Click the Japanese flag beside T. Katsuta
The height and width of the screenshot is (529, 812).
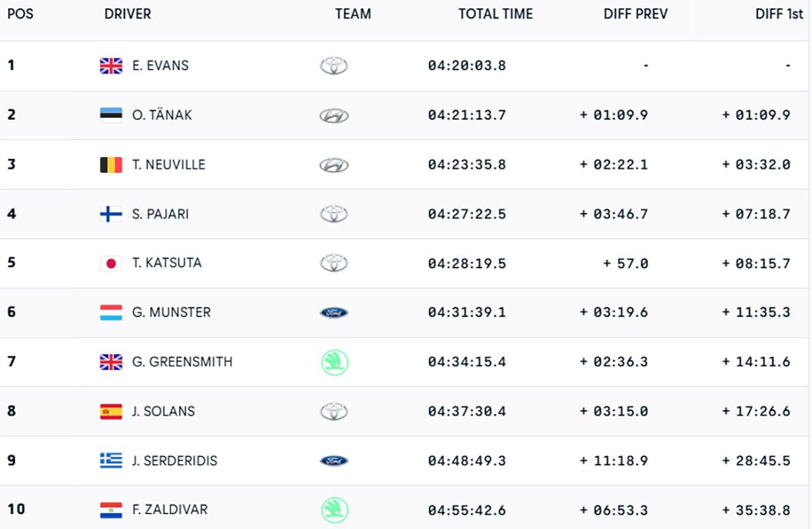111,263
